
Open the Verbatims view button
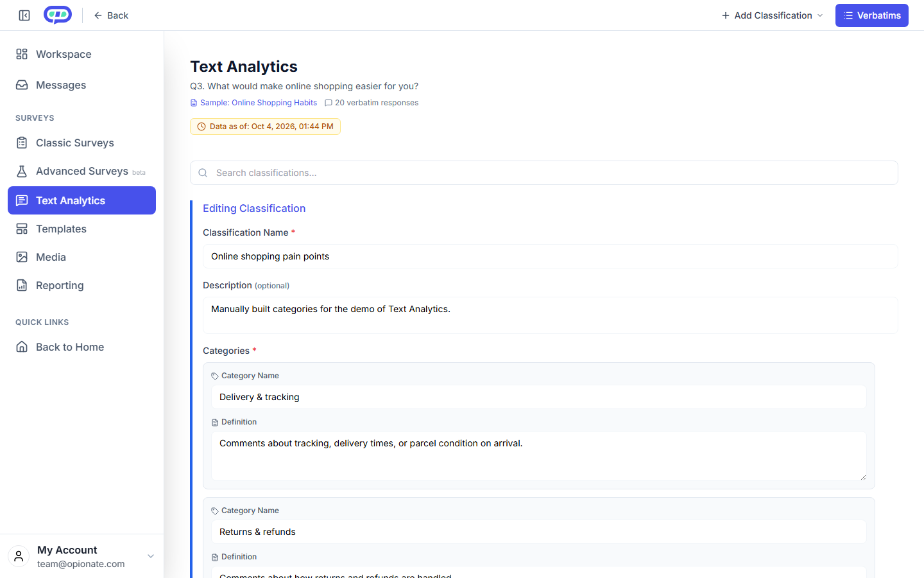(872, 15)
